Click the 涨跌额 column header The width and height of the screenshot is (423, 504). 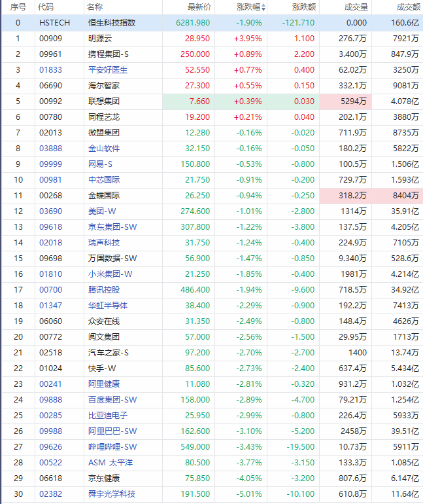[x=303, y=7]
